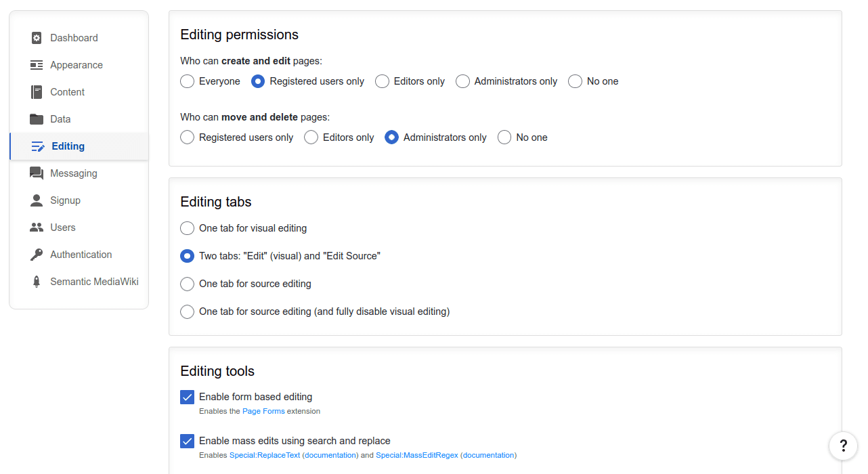Click the help question mark button
Screen dimensions: 868x474
click(x=843, y=446)
